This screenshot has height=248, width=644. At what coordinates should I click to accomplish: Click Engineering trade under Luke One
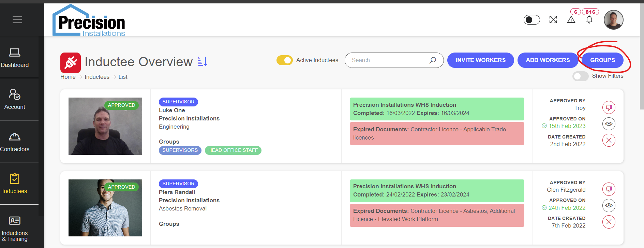174,127
